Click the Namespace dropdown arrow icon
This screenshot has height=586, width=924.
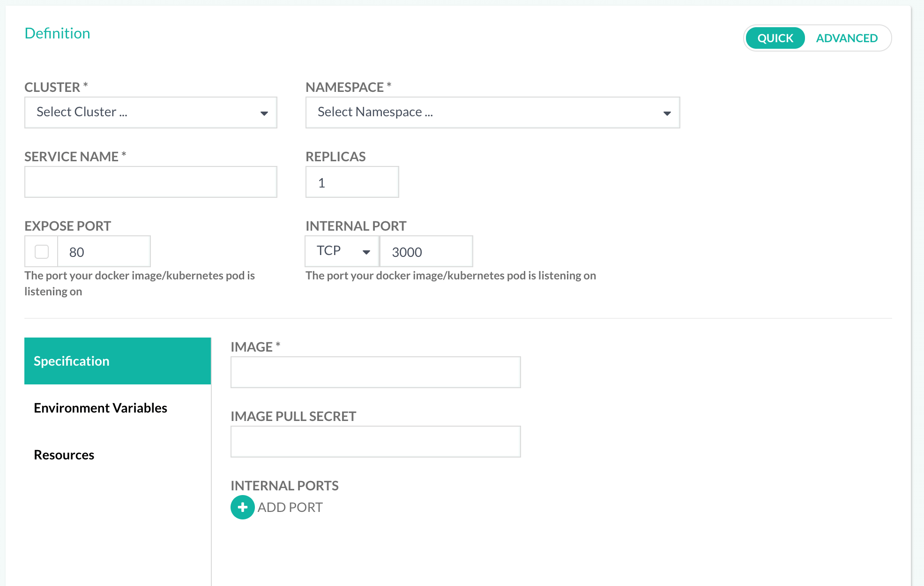pos(667,113)
